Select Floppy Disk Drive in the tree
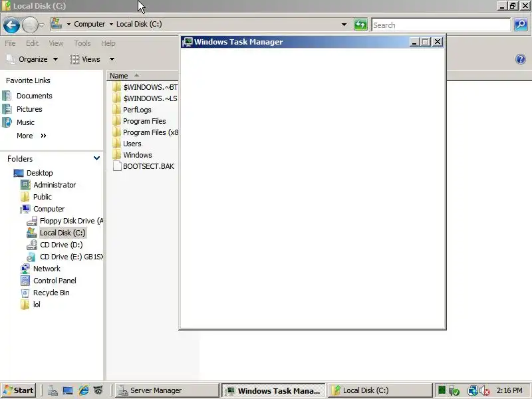 (71, 221)
